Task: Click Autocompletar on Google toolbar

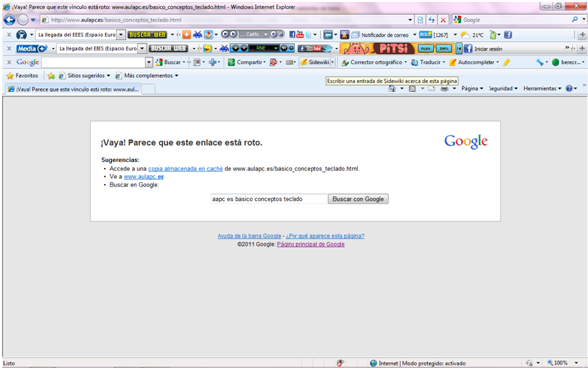Action: pyautogui.click(x=473, y=62)
